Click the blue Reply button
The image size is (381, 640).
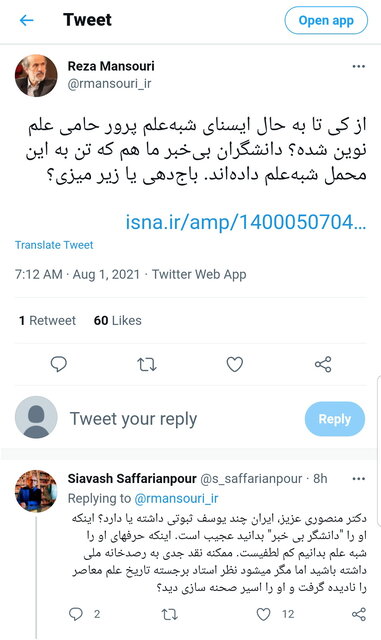click(334, 419)
